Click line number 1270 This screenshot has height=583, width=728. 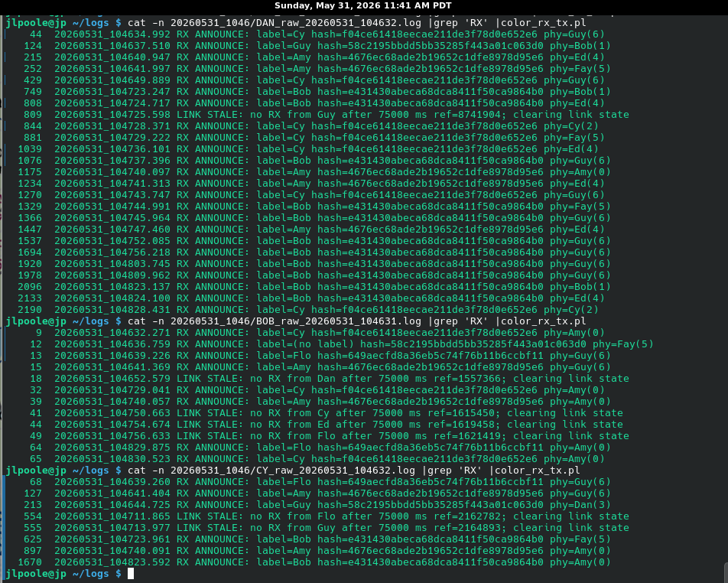pyautogui.click(x=30, y=195)
